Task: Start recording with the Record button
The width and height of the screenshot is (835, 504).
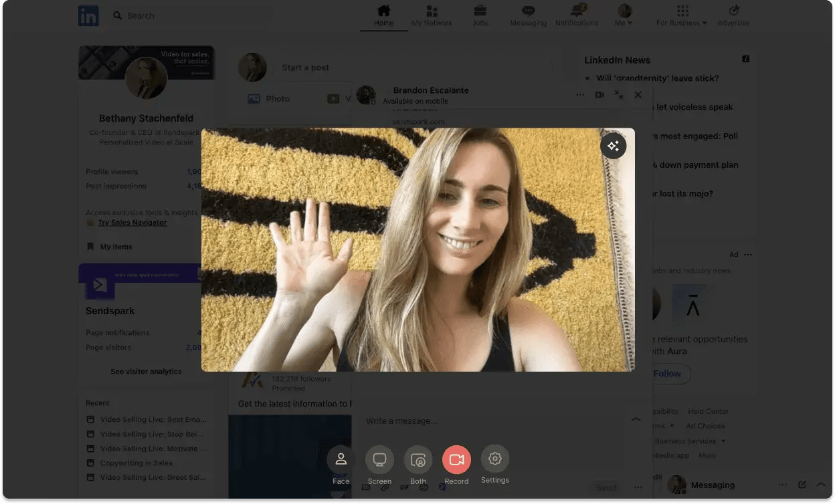Action: point(456,459)
